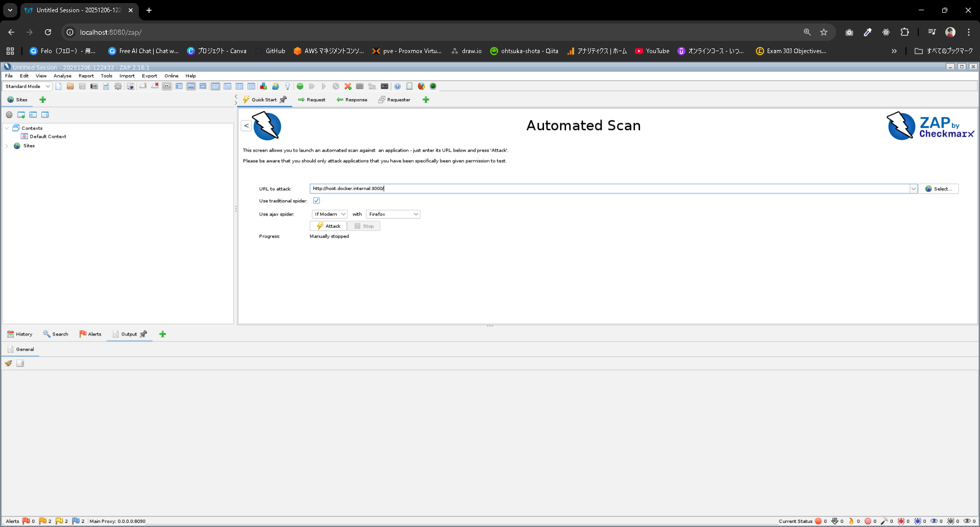This screenshot has width=980, height=527.
Task: Open the Firefox browser dropdown
Action: pyautogui.click(x=393, y=214)
